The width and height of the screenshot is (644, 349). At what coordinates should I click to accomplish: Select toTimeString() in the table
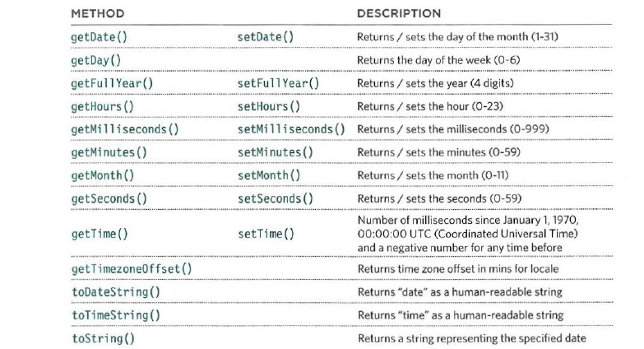pyautogui.click(x=116, y=315)
